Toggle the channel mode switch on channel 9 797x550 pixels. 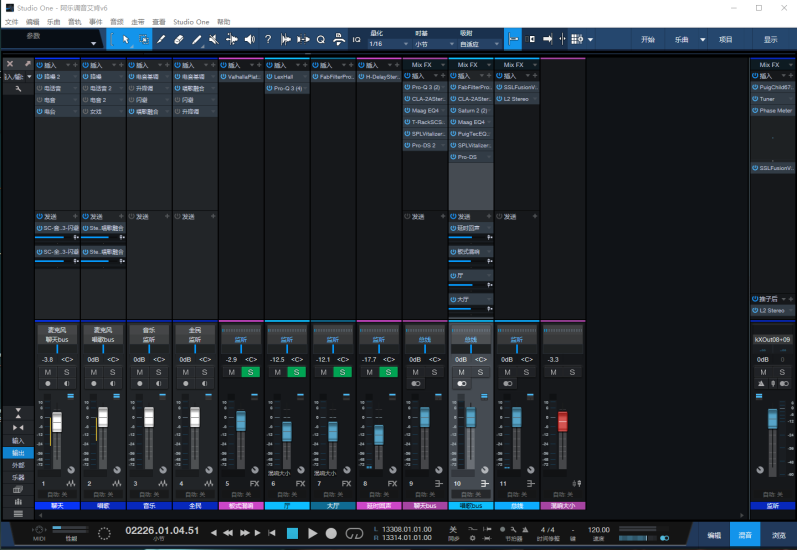pos(416,384)
